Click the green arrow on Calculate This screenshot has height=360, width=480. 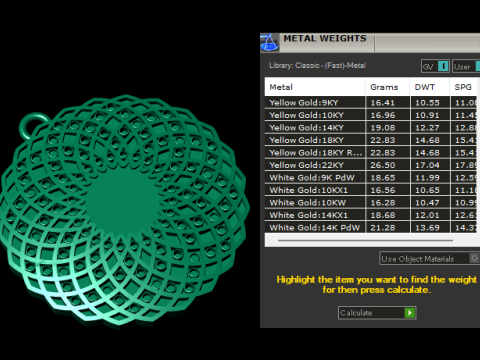click(x=410, y=313)
